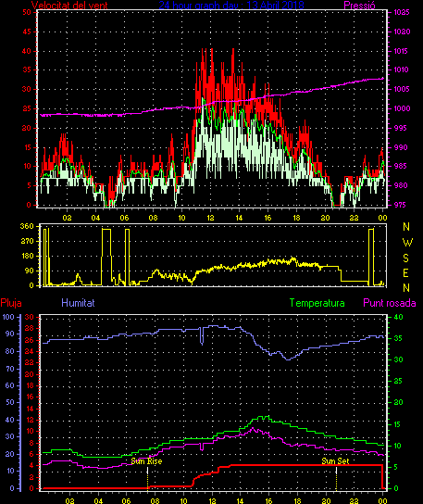The image size is (423, 504).
Task: Select the "E" compass direction label
Action: pos(405,273)
